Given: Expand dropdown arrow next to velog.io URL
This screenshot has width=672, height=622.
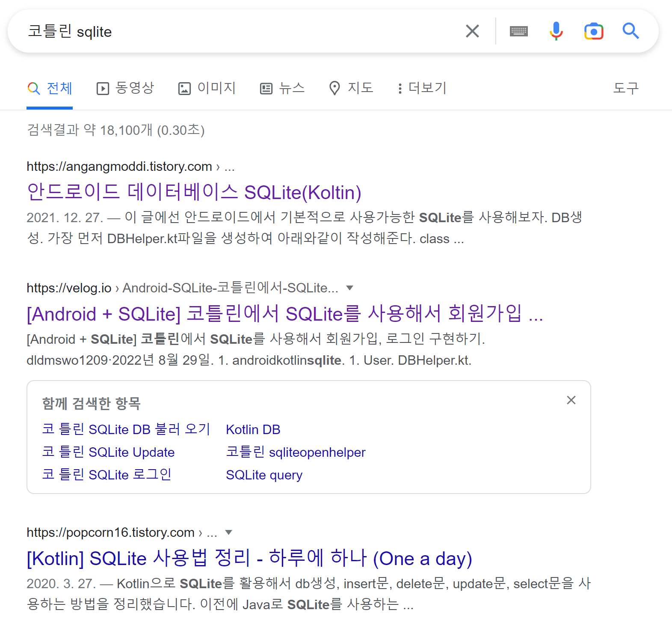Looking at the screenshot, I should point(349,288).
